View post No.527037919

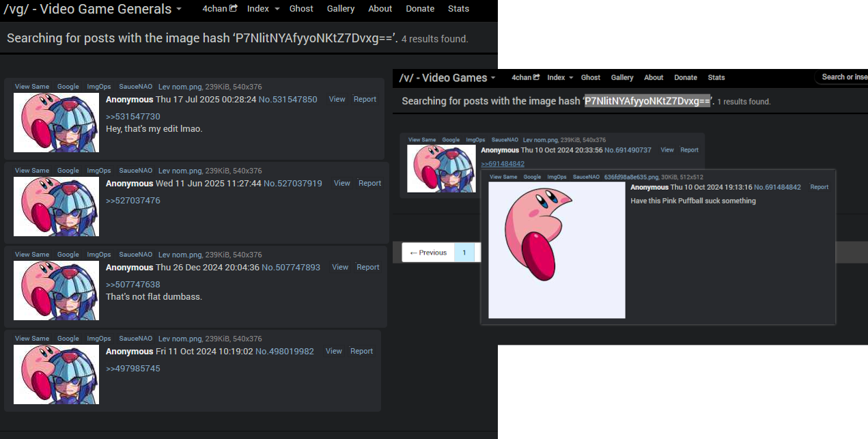tap(342, 184)
